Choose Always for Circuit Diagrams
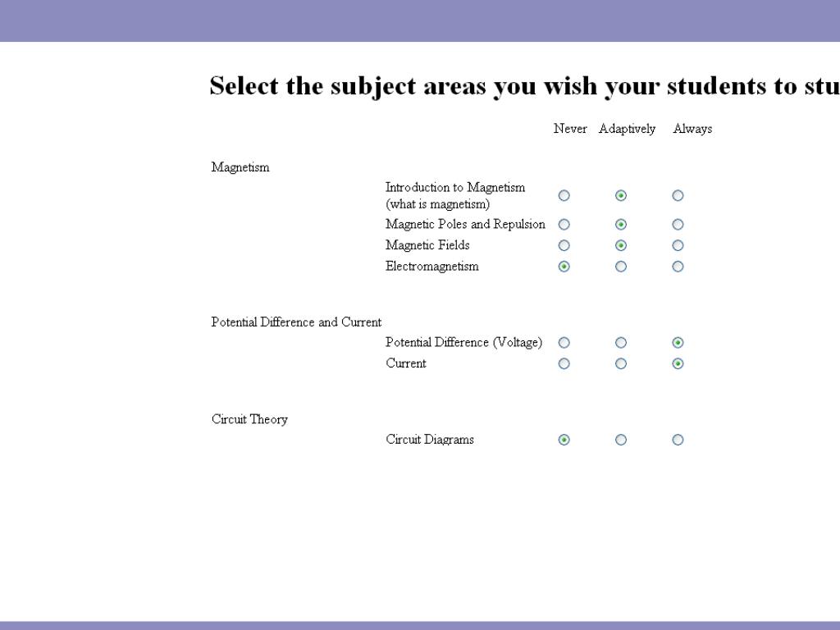The height and width of the screenshot is (630, 840). coord(678,440)
